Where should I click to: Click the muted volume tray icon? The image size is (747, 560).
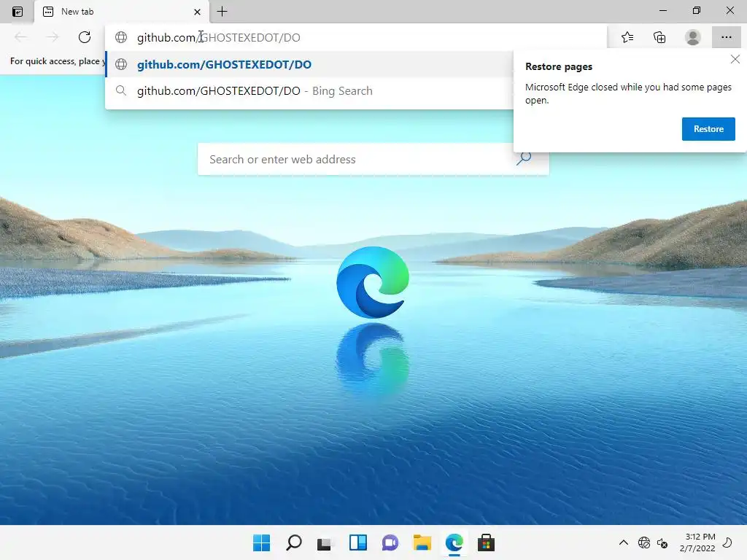tap(662, 542)
